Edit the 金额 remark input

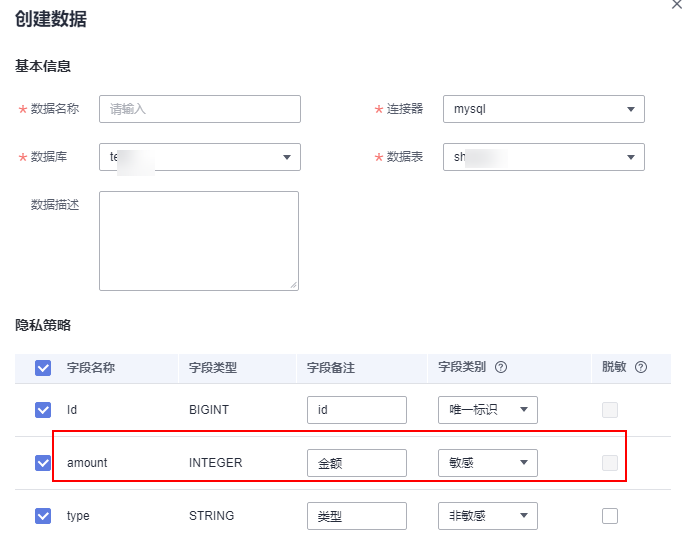point(356,463)
